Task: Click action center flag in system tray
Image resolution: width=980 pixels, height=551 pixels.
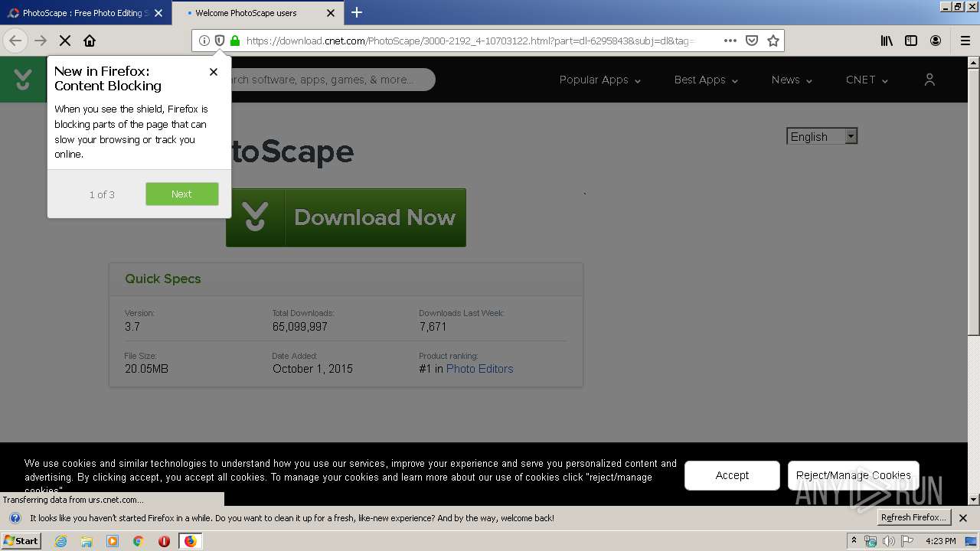Action: click(907, 541)
